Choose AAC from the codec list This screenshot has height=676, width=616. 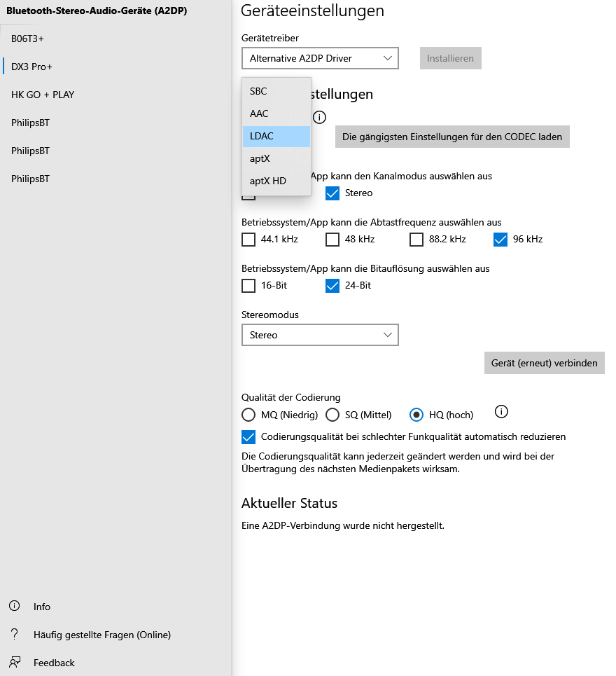tap(276, 113)
